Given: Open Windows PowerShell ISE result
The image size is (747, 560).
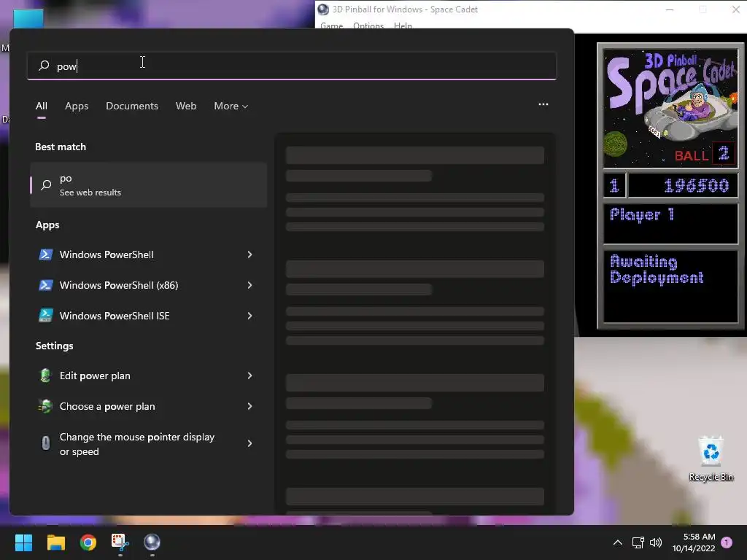Looking at the screenshot, I should [148, 315].
